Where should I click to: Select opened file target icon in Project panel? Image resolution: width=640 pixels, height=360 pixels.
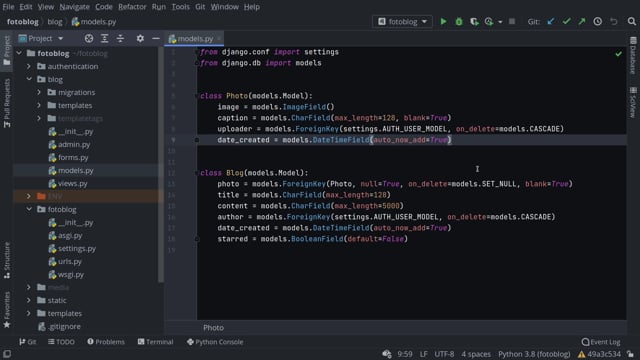(x=89, y=38)
